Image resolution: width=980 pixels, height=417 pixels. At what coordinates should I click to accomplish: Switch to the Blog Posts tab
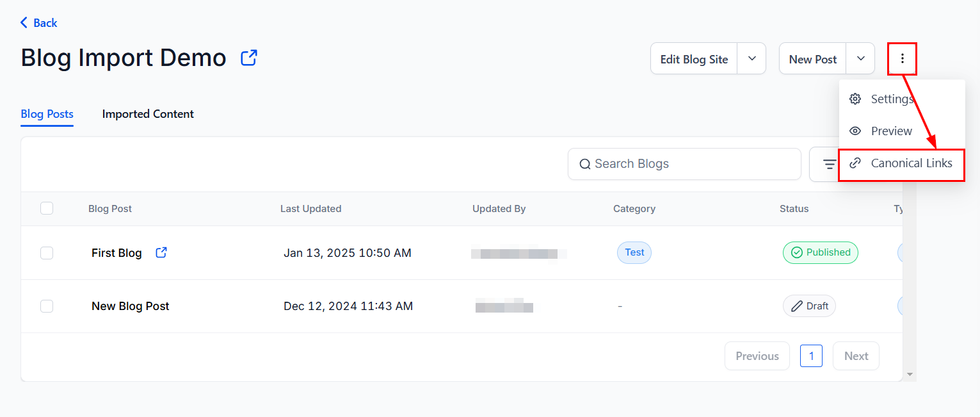point(47,114)
